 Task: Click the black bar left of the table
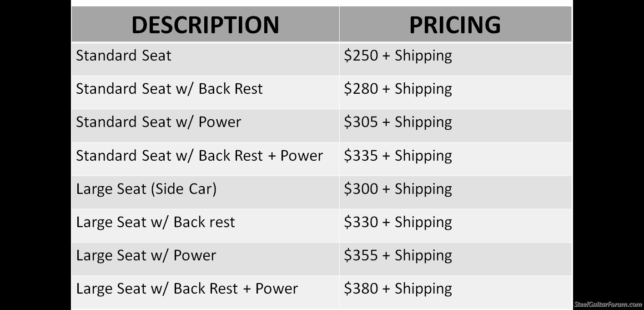[x=35, y=155]
